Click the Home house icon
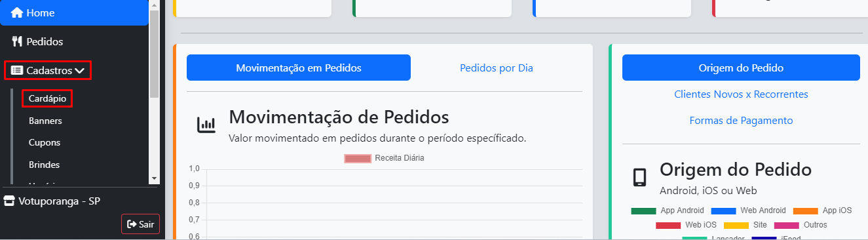The image size is (868, 240). tap(17, 12)
